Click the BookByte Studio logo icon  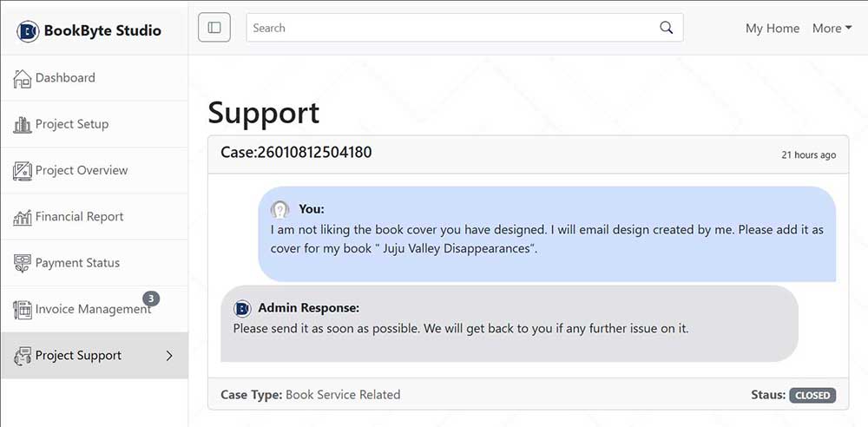tap(28, 31)
